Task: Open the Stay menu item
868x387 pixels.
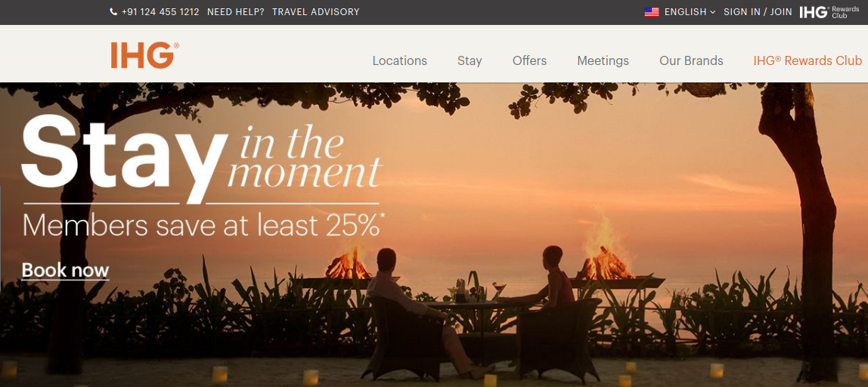Action: [x=470, y=61]
